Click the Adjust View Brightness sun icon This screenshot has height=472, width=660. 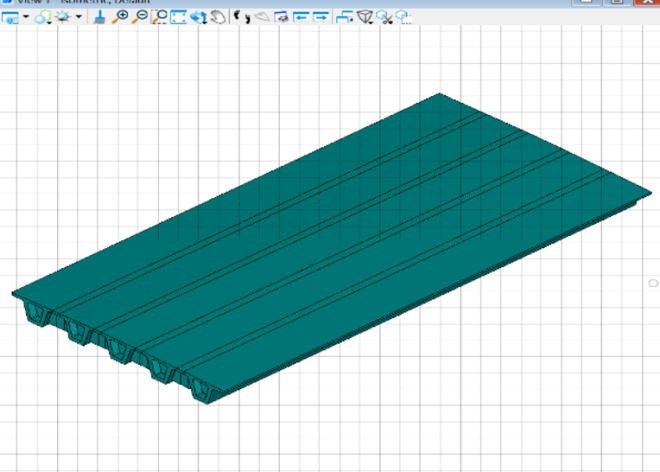[x=62, y=17]
